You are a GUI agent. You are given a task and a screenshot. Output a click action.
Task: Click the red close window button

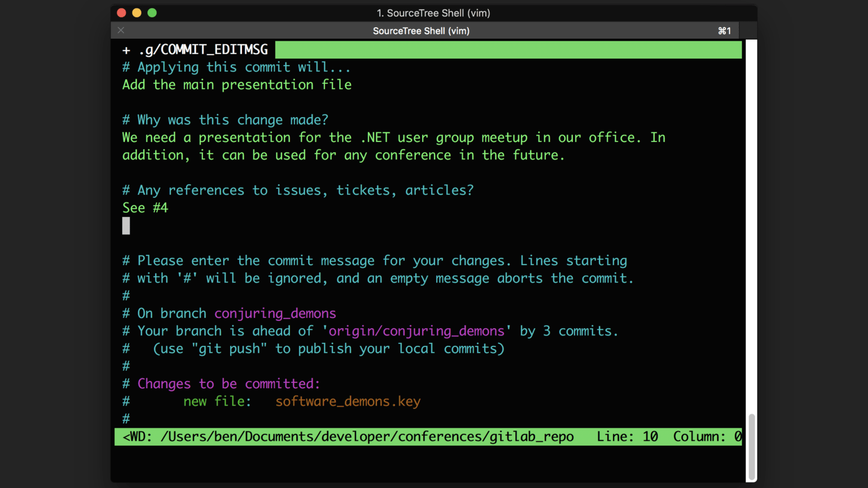coord(122,13)
